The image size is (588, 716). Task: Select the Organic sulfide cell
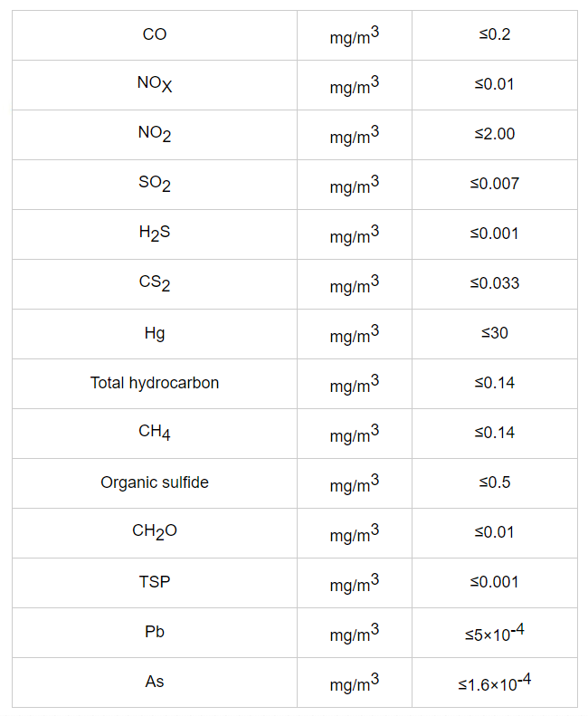tap(155, 483)
